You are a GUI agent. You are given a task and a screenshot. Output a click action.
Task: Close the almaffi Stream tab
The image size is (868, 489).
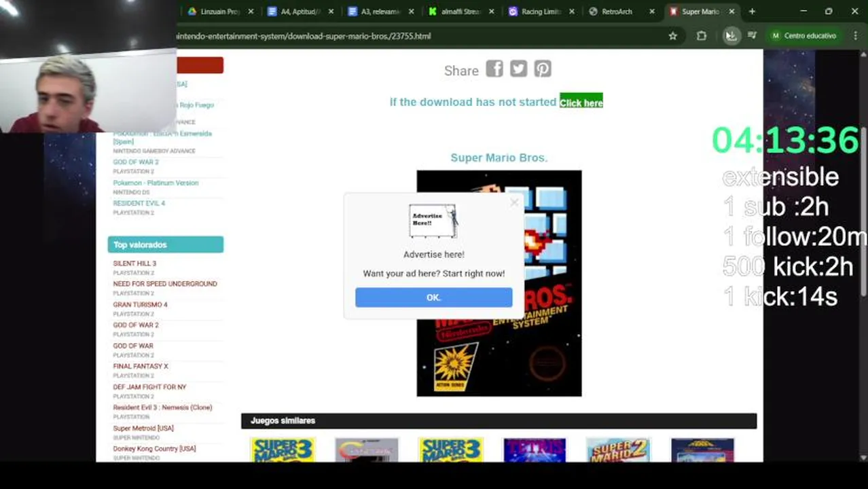click(492, 12)
